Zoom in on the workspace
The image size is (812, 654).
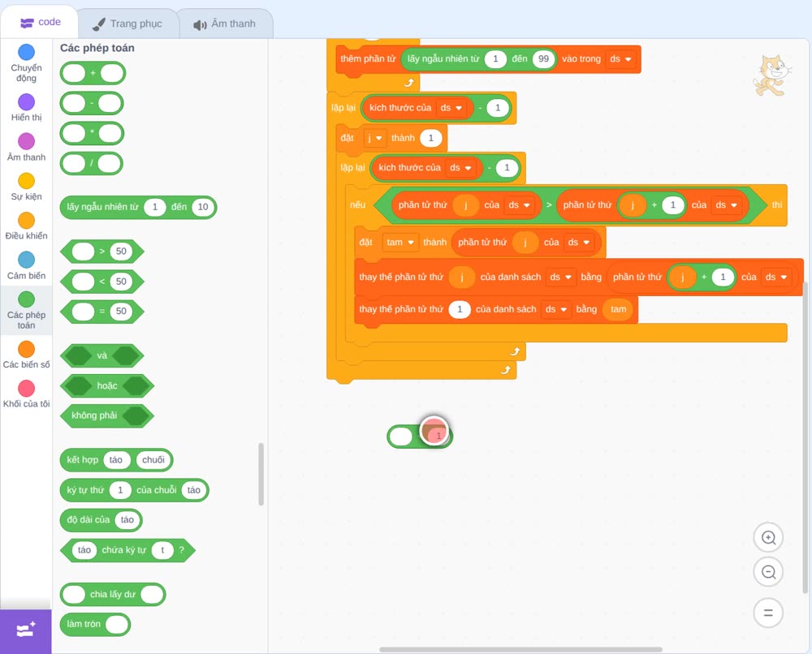point(768,538)
